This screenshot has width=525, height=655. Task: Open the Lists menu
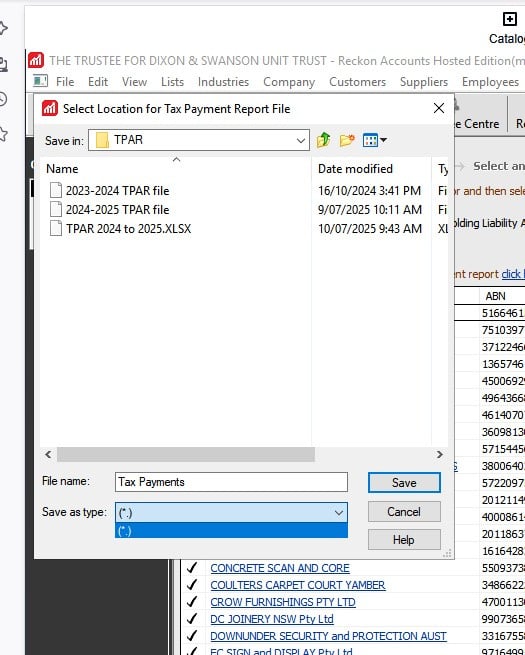point(172,81)
